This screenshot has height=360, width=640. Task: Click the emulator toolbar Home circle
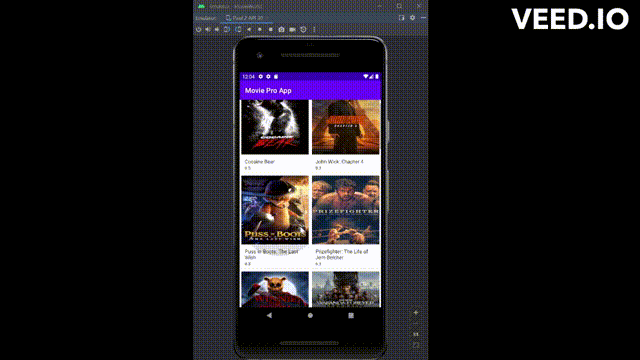260,29
